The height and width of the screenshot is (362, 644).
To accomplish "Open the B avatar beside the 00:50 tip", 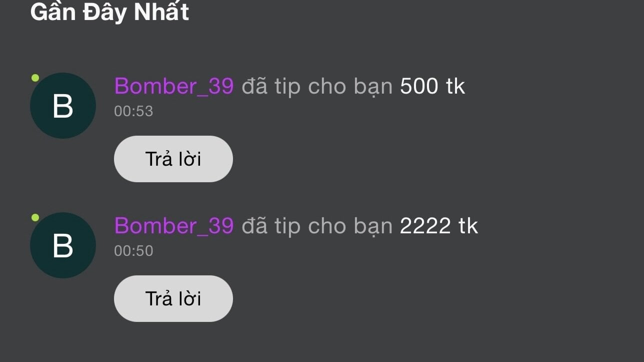I will coord(63,245).
